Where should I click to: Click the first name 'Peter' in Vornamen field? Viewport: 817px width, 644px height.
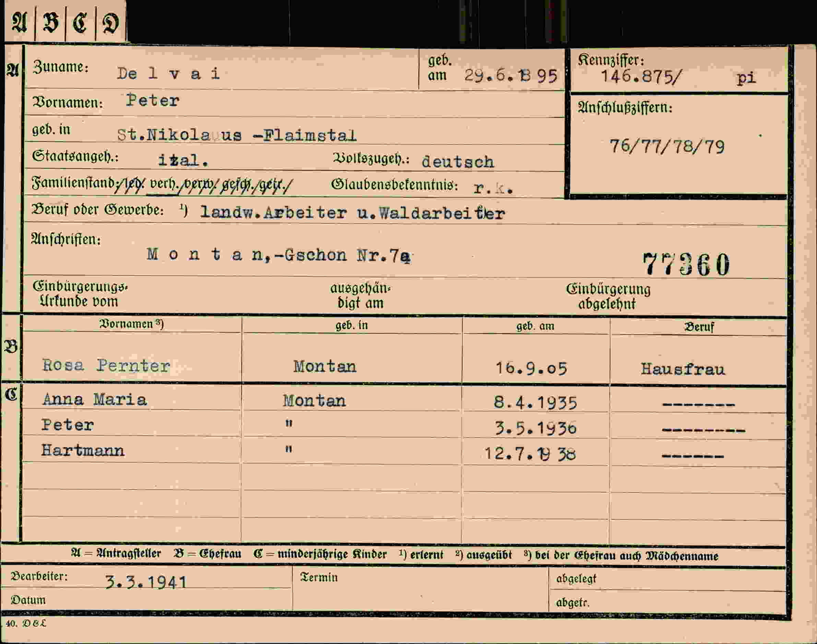[153, 101]
